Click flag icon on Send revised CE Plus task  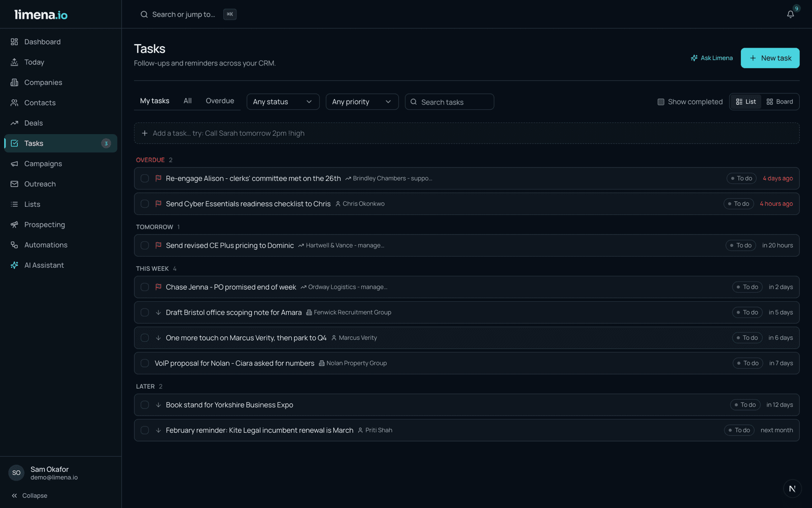point(158,245)
